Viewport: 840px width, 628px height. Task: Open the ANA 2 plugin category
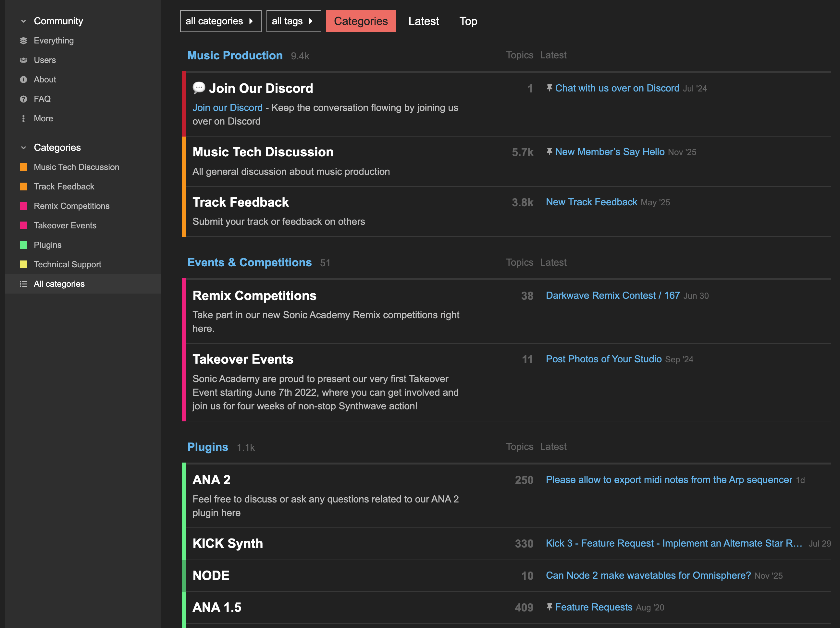(211, 480)
